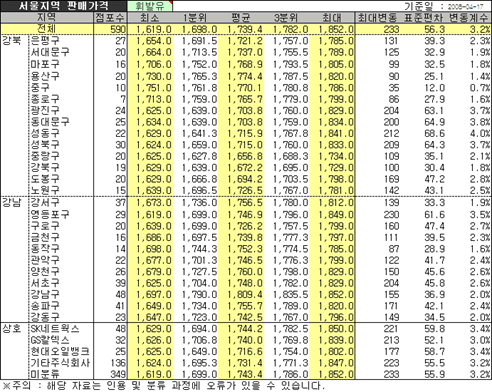Image resolution: width=492 pixels, height=392 pixels.
Task: Select the 변동계수 column header
Action: (x=468, y=18)
